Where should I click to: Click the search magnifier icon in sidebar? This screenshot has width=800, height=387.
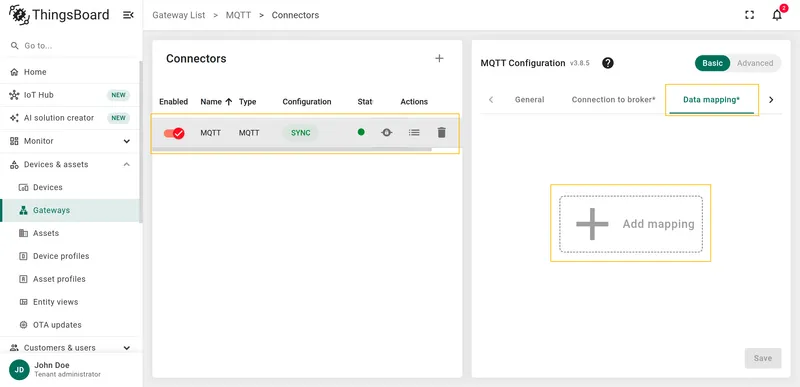point(14,46)
